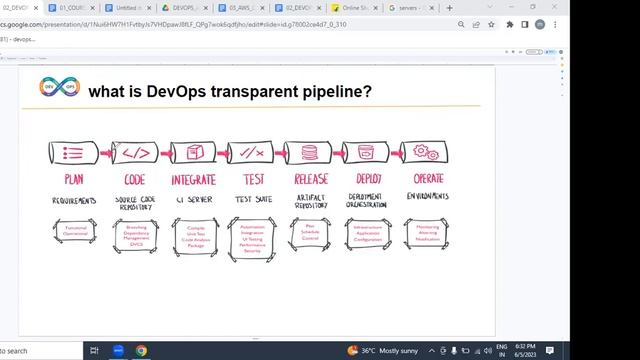Click the microphone tray icon

(454, 351)
